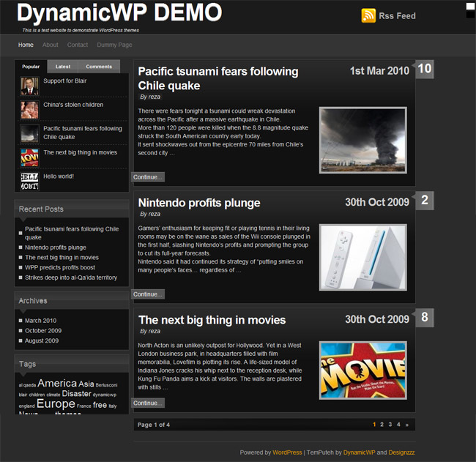The width and height of the screenshot is (476, 462).
Task: Select the America tag
Action: [57, 384]
